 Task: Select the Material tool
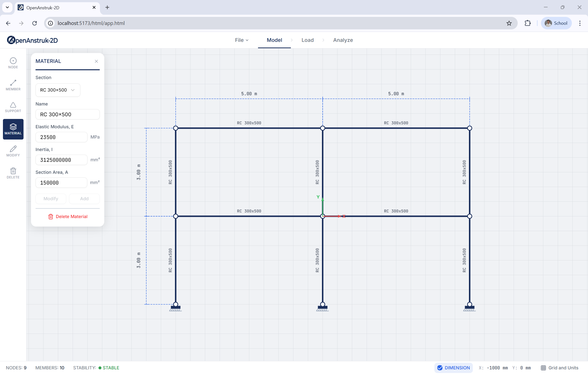[13, 129]
